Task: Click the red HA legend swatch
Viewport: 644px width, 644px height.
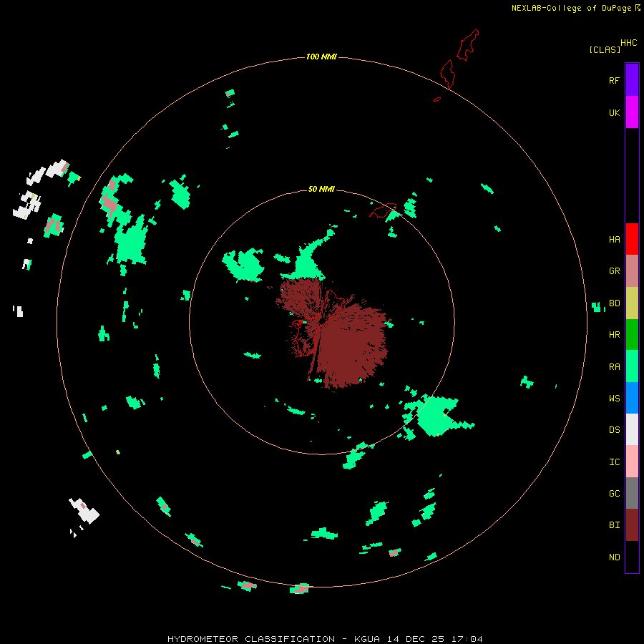Action: point(632,239)
